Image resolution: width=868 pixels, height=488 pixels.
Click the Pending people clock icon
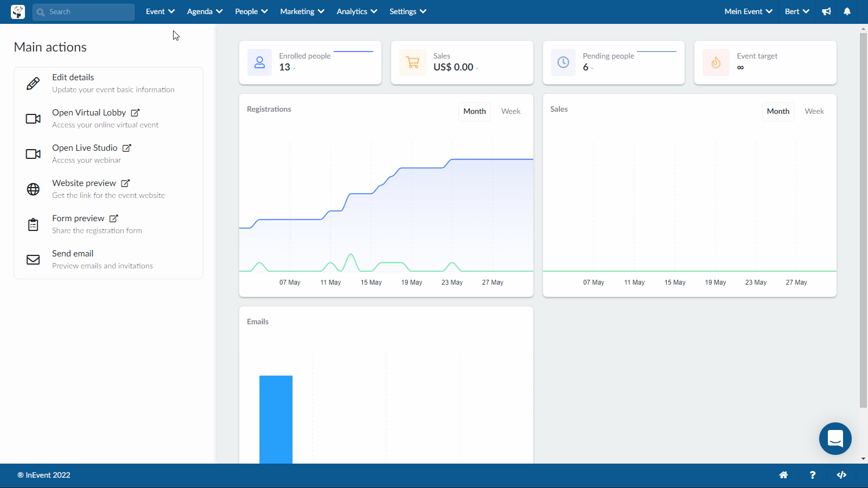click(x=563, y=62)
